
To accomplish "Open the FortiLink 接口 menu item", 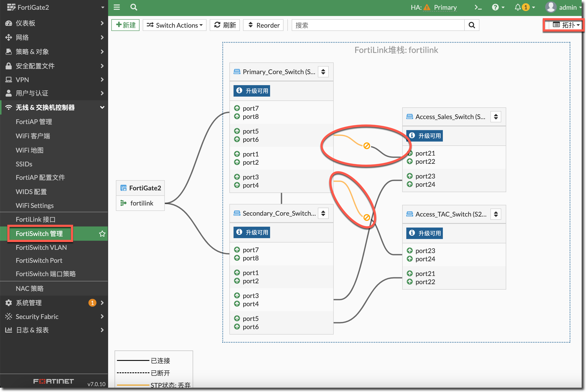I will [x=35, y=219].
